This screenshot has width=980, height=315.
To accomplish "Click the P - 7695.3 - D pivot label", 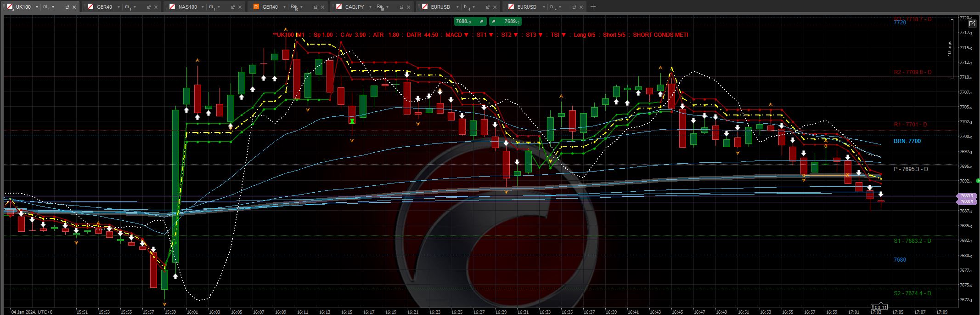I will pyautogui.click(x=911, y=169).
